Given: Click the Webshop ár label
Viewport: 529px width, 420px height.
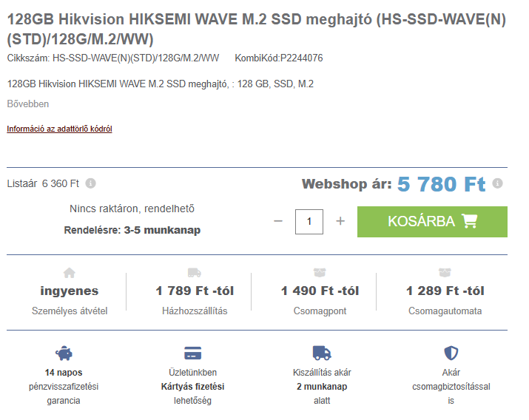Looking at the screenshot, I should tap(346, 184).
